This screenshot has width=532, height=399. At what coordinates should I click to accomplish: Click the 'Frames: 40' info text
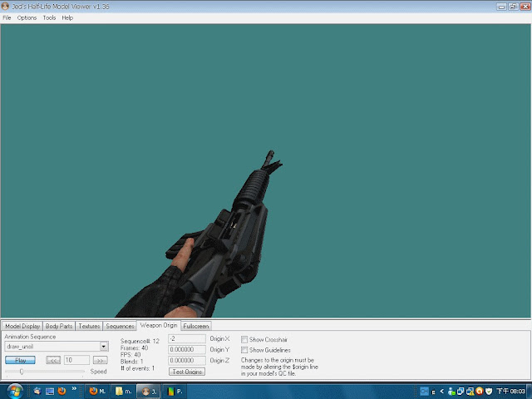click(134, 347)
